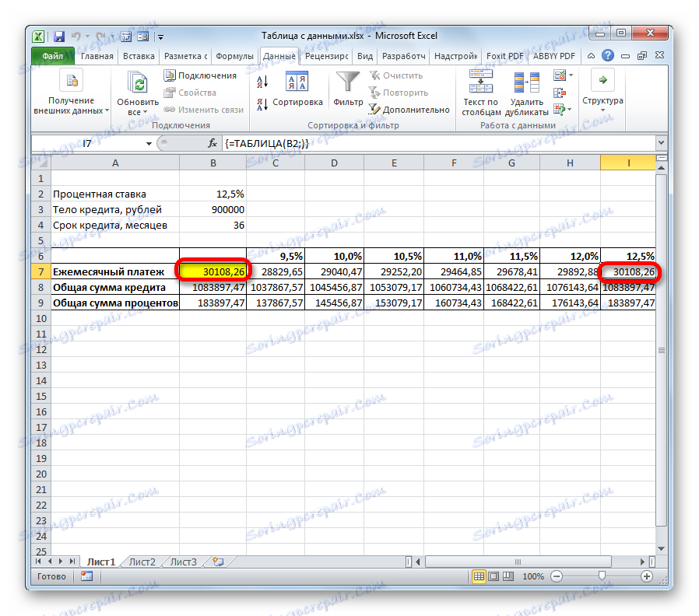This screenshot has width=699, height=616.
Task: Select cell with 900000
Action: 213,210
